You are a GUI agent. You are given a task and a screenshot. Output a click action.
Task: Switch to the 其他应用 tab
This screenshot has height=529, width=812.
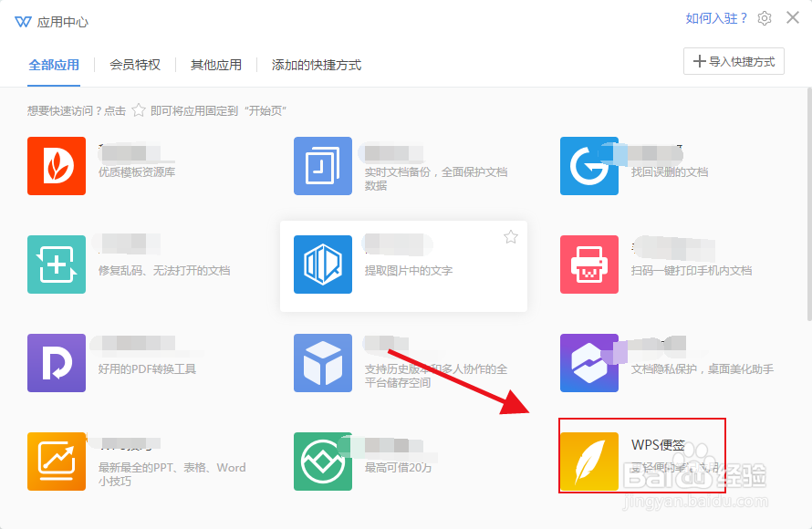216,65
